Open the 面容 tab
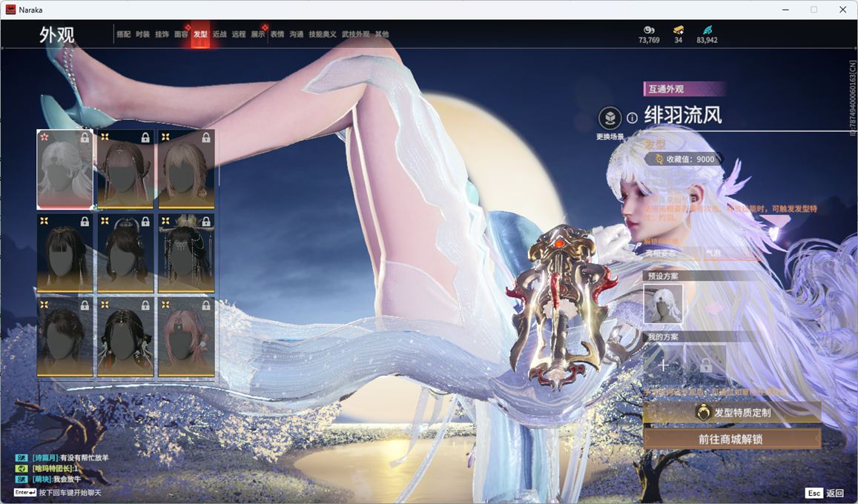This screenshot has width=858, height=504. pos(181,34)
